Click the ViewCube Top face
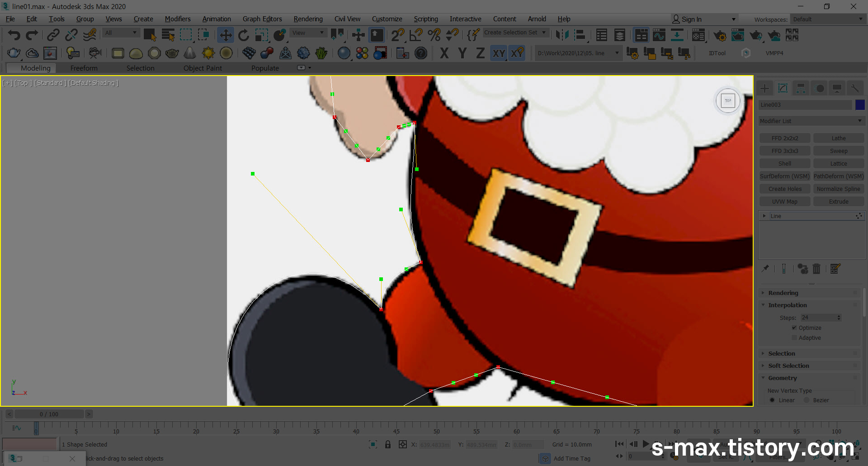Screen dimensions: 868x466 pyautogui.click(x=728, y=100)
